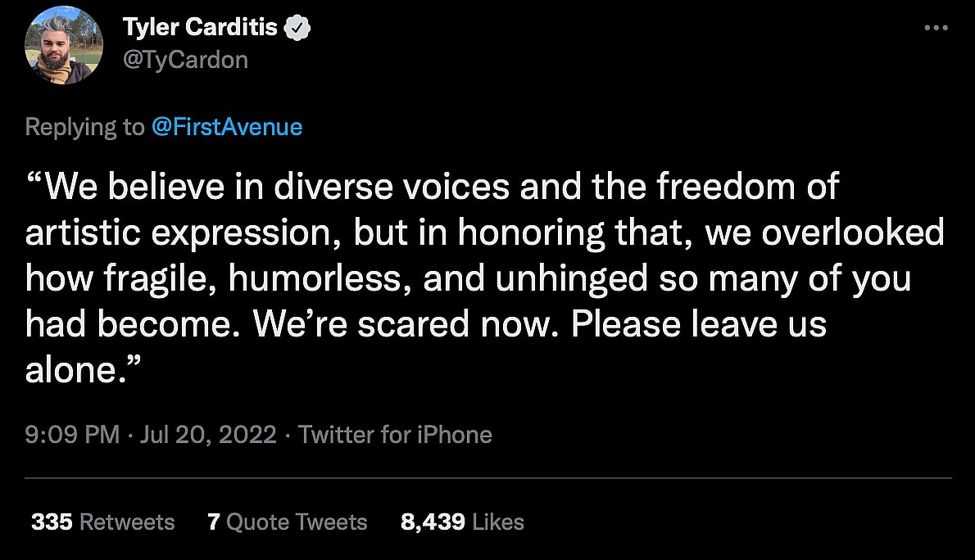Follow the @FirstAvenue mention link
Image resolution: width=975 pixels, height=560 pixels.
coord(227,127)
